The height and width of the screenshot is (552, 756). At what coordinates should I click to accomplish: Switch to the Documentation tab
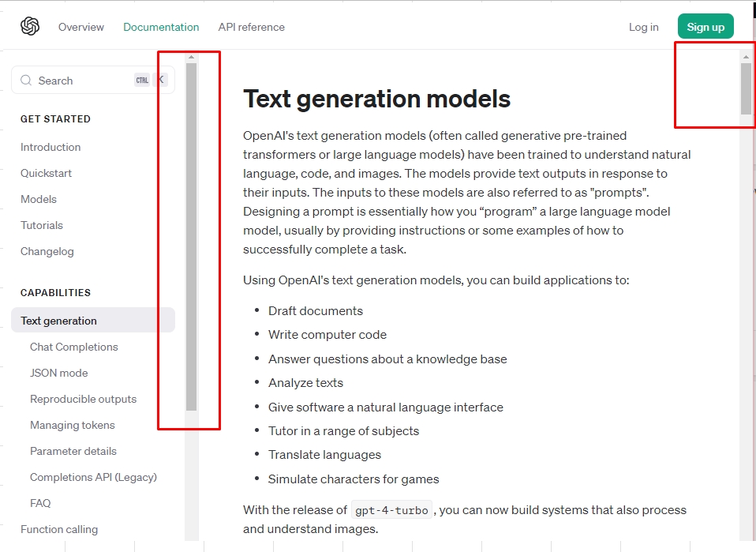(x=161, y=27)
